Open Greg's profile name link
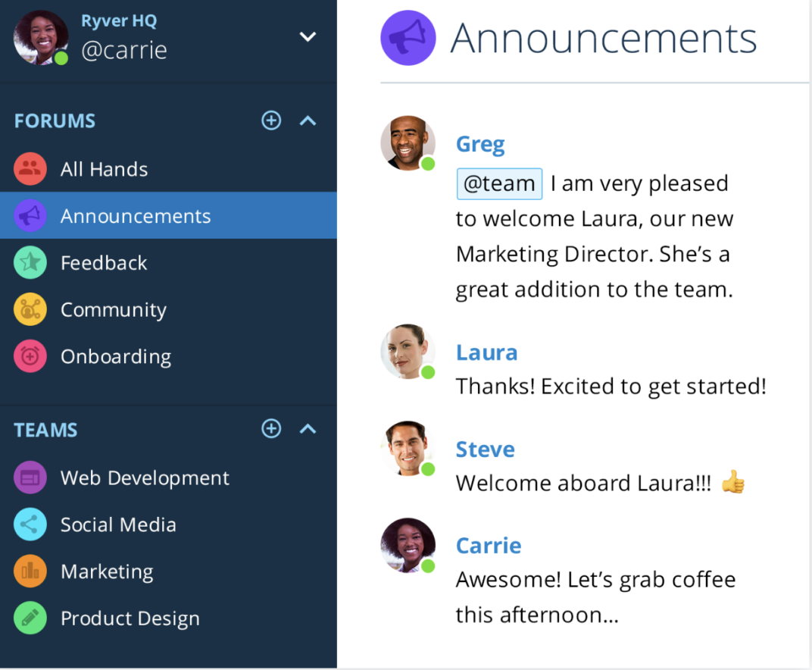The width and height of the screenshot is (812, 670). [480, 144]
